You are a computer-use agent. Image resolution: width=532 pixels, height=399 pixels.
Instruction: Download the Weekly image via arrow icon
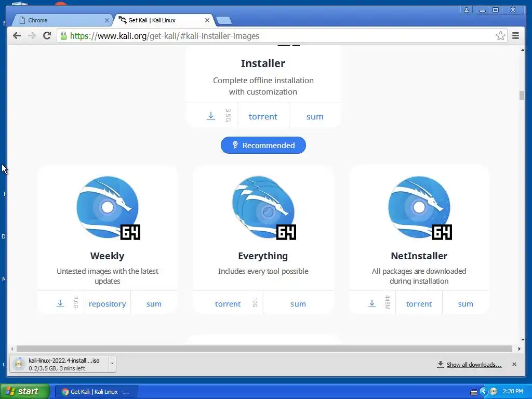click(x=60, y=303)
